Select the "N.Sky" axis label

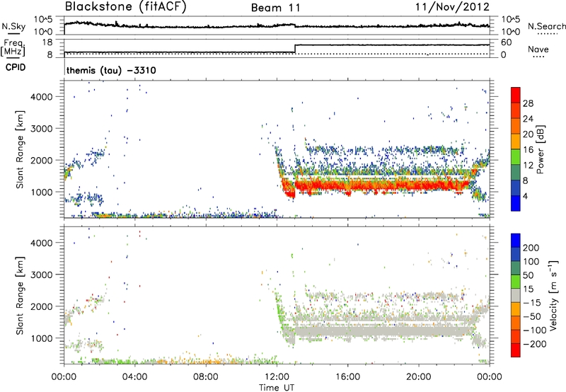click(13, 26)
